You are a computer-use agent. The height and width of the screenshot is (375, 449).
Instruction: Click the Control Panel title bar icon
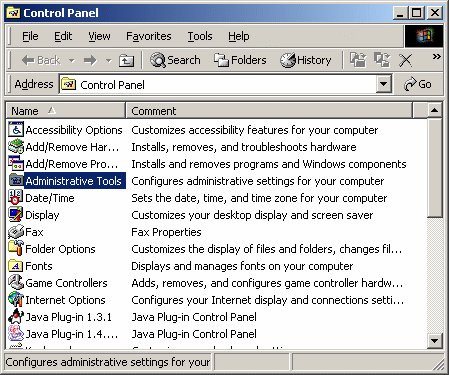tap(14, 13)
